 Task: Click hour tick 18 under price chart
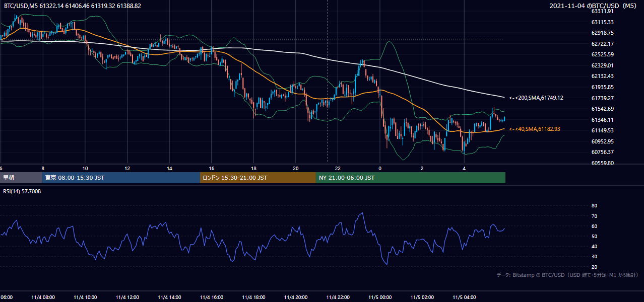(x=253, y=169)
